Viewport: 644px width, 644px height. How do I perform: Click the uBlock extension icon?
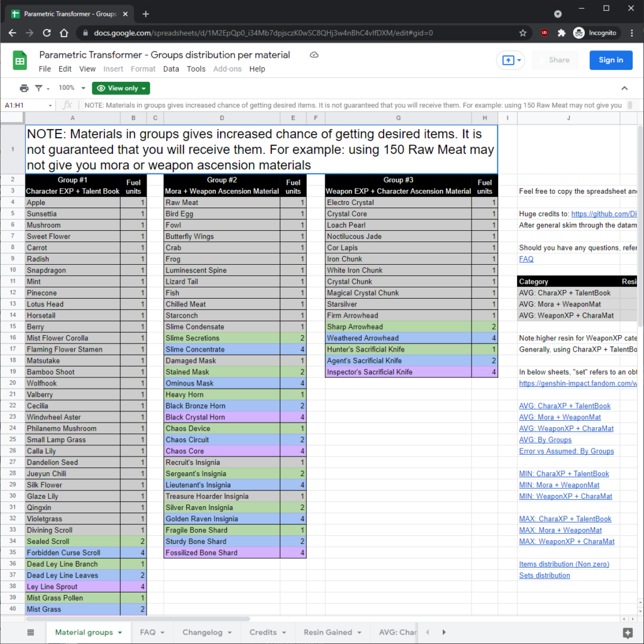click(544, 33)
